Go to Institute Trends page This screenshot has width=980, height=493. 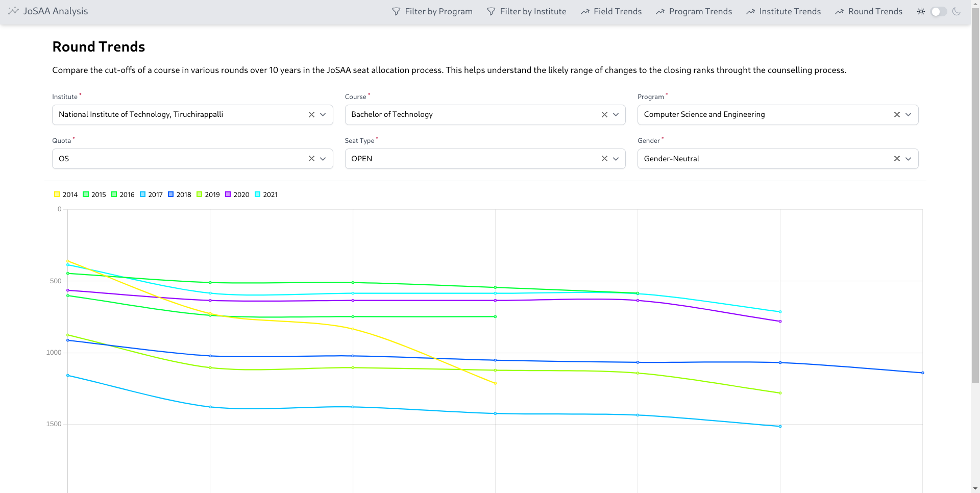coord(783,11)
